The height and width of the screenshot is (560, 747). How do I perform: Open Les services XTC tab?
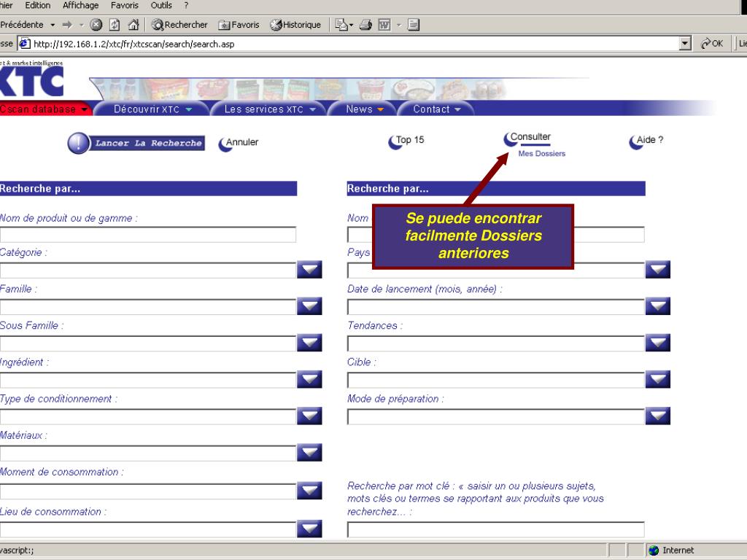click(x=269, y=109)
